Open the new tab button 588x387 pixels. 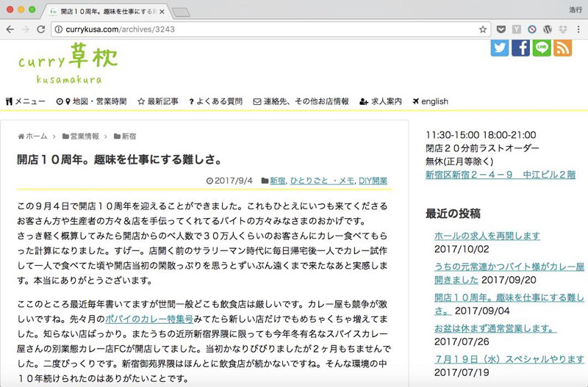[181, 12]
